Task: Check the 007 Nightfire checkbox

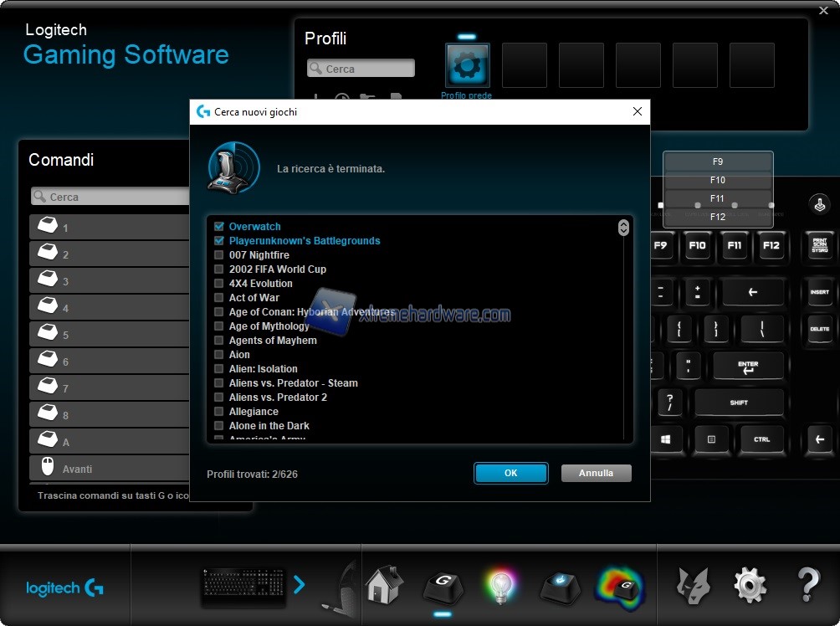Action: coord(219,255)
